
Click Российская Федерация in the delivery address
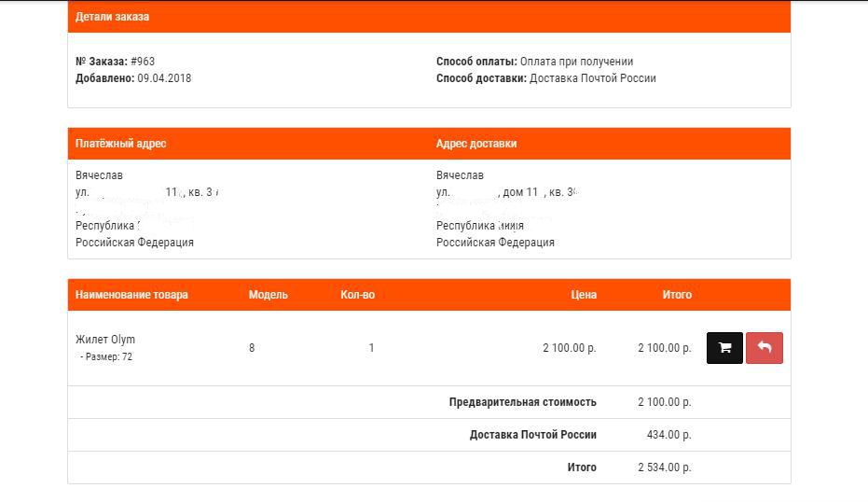point(495,243)
